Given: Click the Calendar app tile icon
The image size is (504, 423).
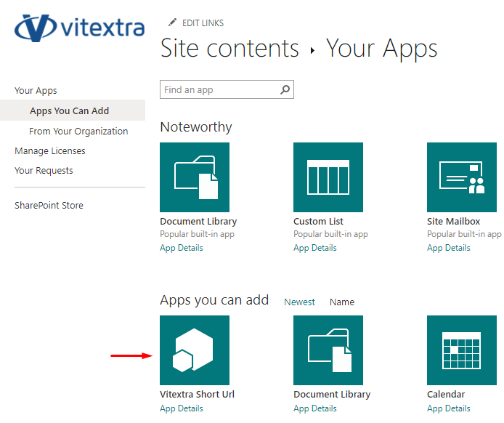Looking at the screenshot, I should [462, 350].
